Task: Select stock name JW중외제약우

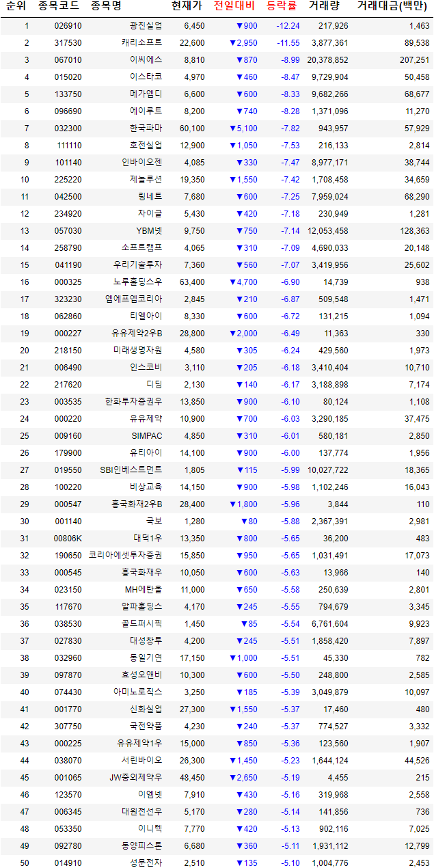Action: pos(135,778)
